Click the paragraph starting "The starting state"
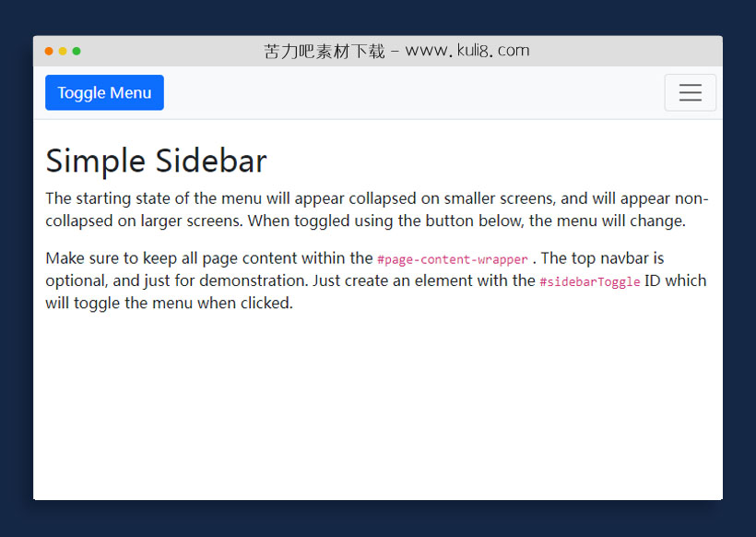Viewport: 756px width, 537px height. pos(369,209)
